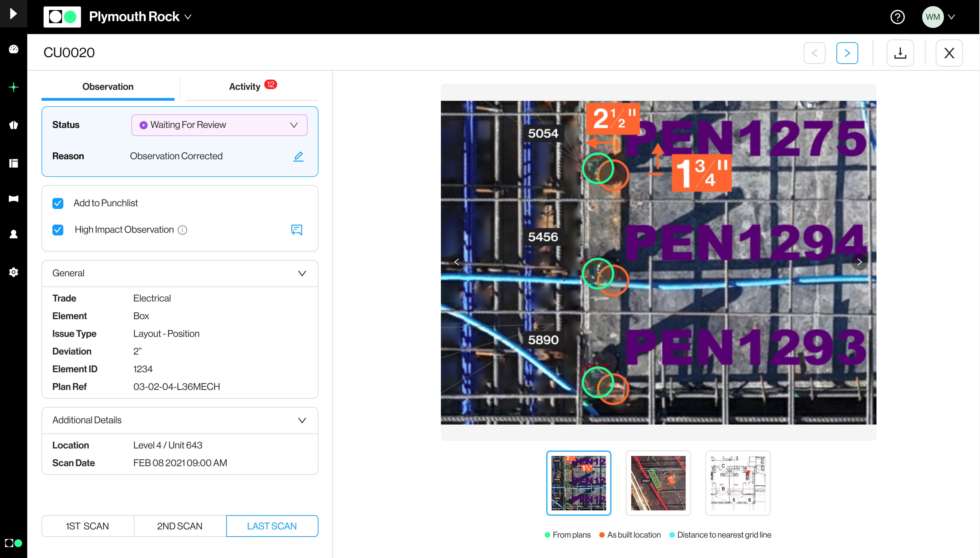Click the Deviation value 2”

point(137,351)
